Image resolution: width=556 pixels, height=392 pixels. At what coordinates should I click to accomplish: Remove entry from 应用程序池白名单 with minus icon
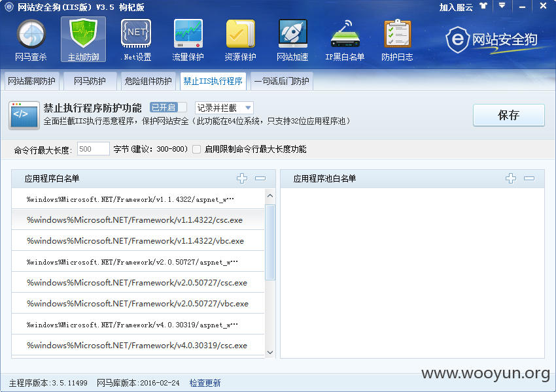click(x=529, y=178)
